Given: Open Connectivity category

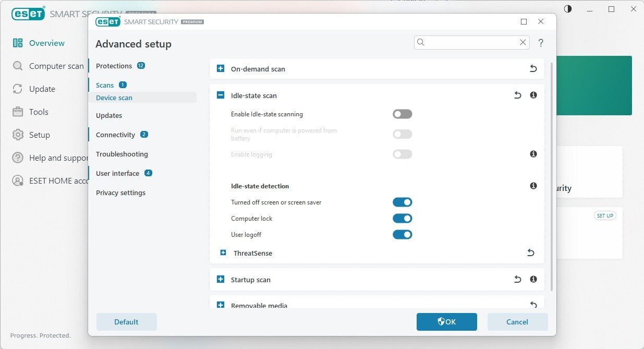Looking at the screenshot, I should pyautogui.click(x=115, y=135).
